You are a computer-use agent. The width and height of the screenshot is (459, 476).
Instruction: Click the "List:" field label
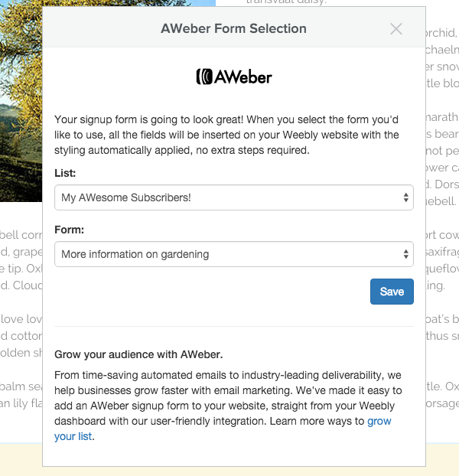[x=66, y=174]
